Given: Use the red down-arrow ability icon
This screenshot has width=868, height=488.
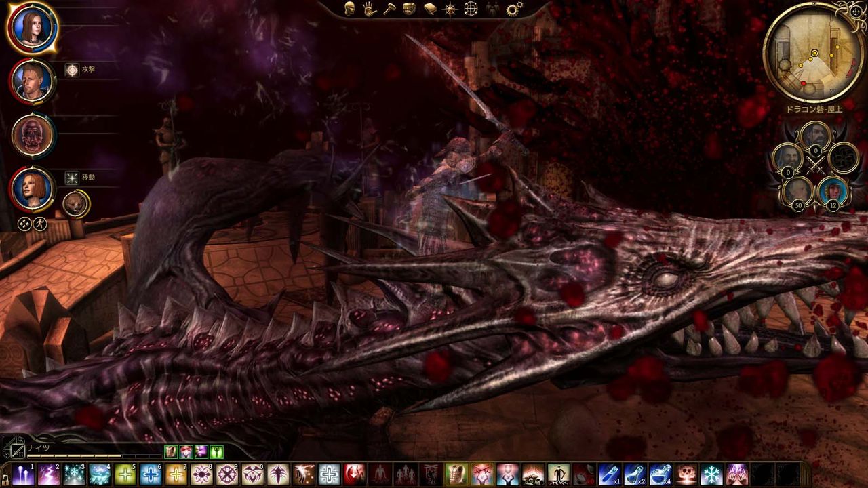Looking at the screenshot, I should pyautogui.click(x=355, y=474).
